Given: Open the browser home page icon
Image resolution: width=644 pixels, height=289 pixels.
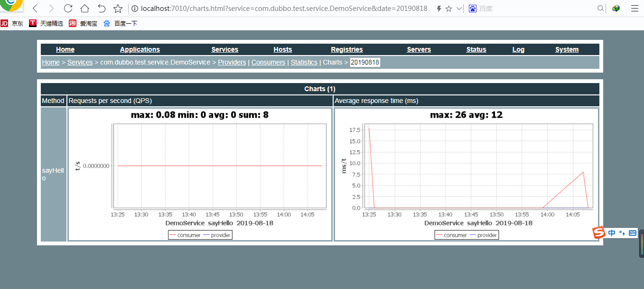Looking at the screenshot, I should 84,9.
